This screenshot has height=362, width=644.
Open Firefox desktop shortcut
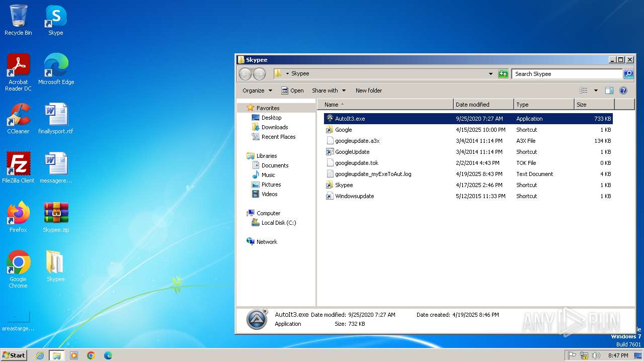pyautogui.click(x=18, y=217)
